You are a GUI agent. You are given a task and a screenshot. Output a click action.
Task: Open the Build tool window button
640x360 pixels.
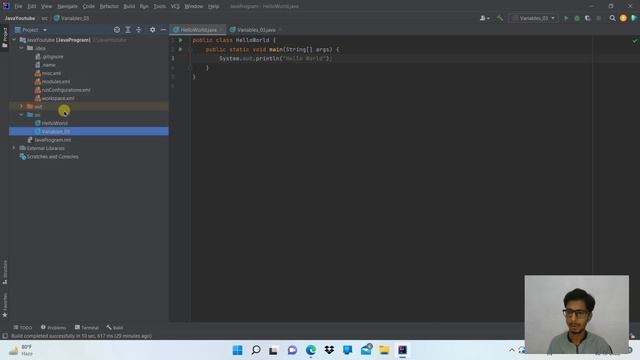coord(115,327)
